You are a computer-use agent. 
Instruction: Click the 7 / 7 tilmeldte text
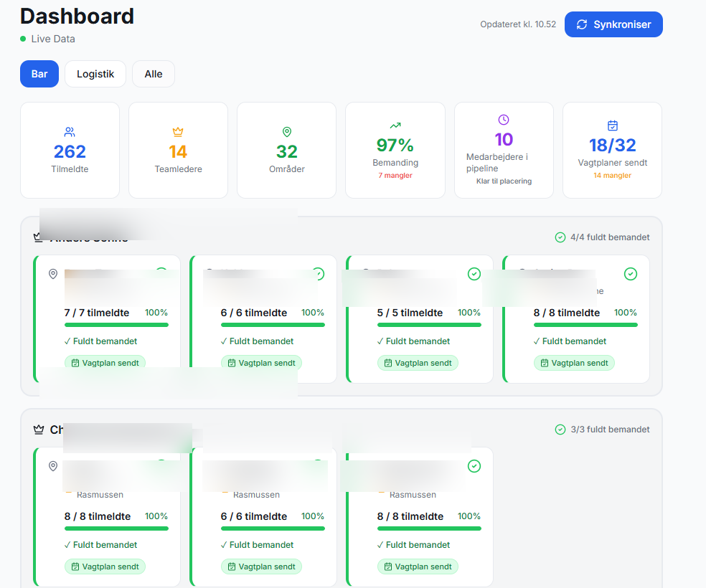(x=97, y=313)
